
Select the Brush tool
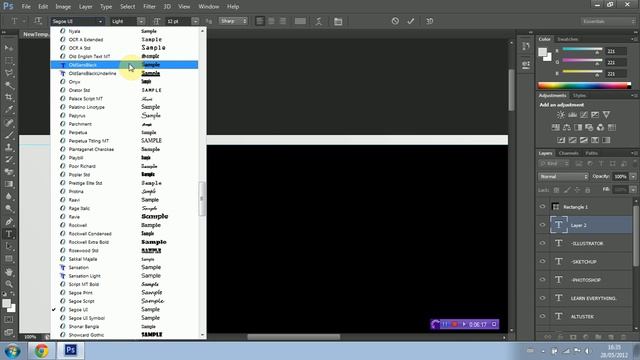pos(9,135)
